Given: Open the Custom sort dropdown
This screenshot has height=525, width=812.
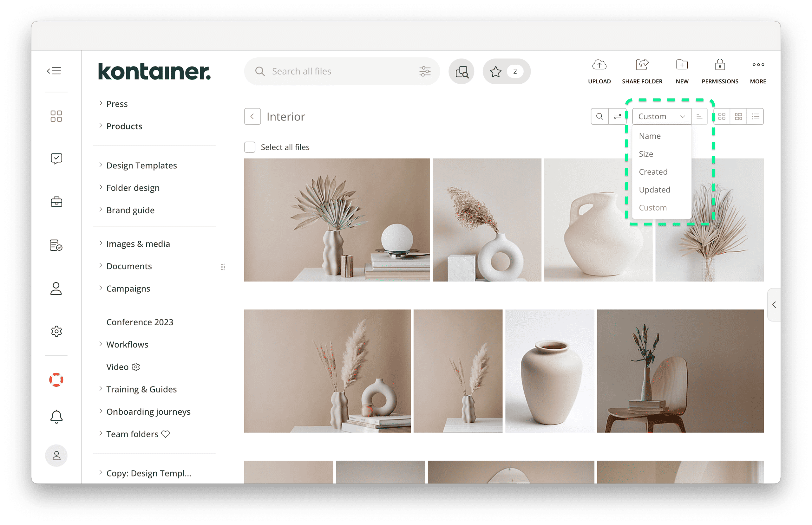Looking at the screenshot, I should pos(661,116).
